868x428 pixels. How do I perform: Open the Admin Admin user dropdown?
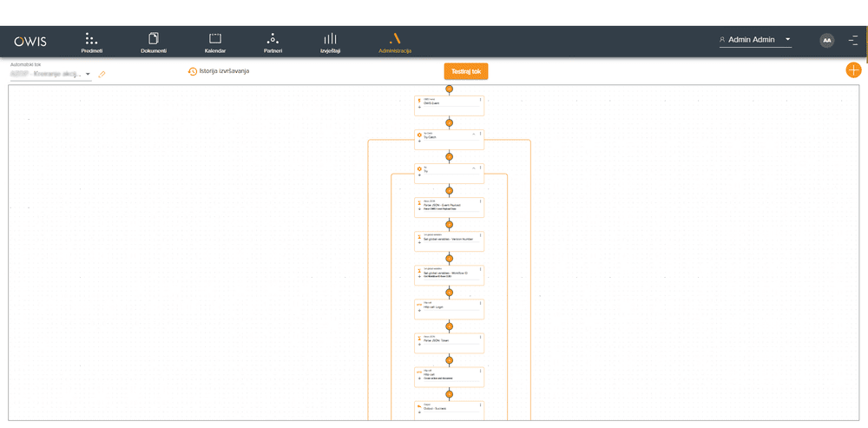coord(755,40)
